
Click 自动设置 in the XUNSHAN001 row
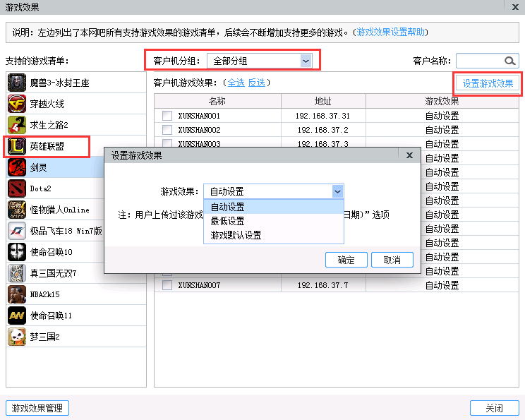pos(442,116)
